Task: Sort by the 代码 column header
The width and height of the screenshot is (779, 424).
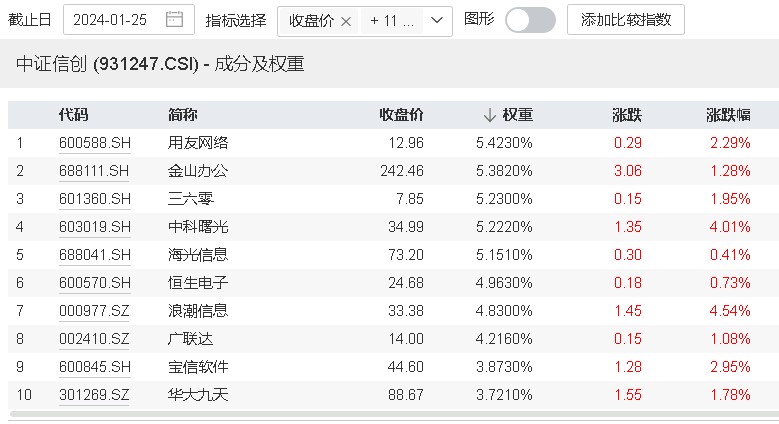Action: pyautogui.click(x=74, y=115)
